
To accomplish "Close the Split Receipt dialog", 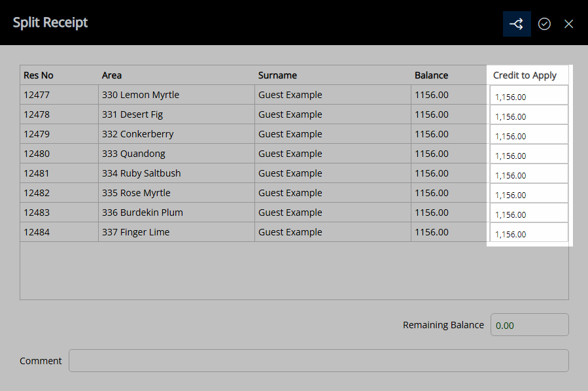I will 568,24.
